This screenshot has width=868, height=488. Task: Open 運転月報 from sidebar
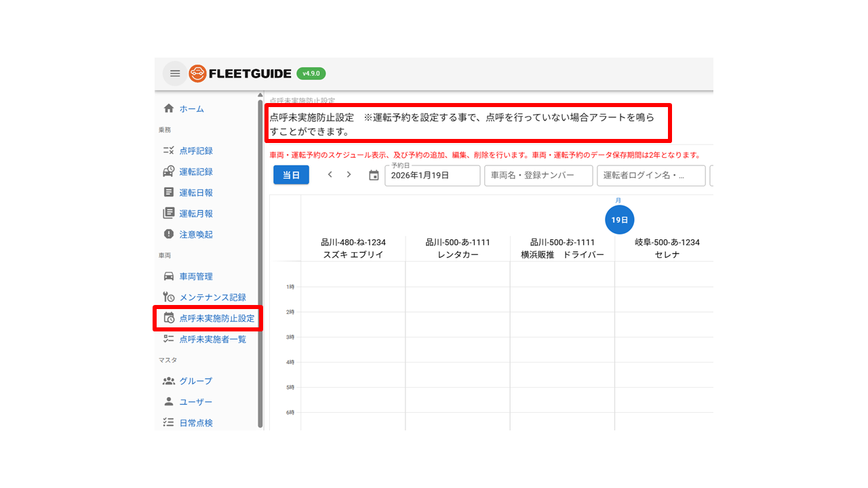click(x=195, y=213)
